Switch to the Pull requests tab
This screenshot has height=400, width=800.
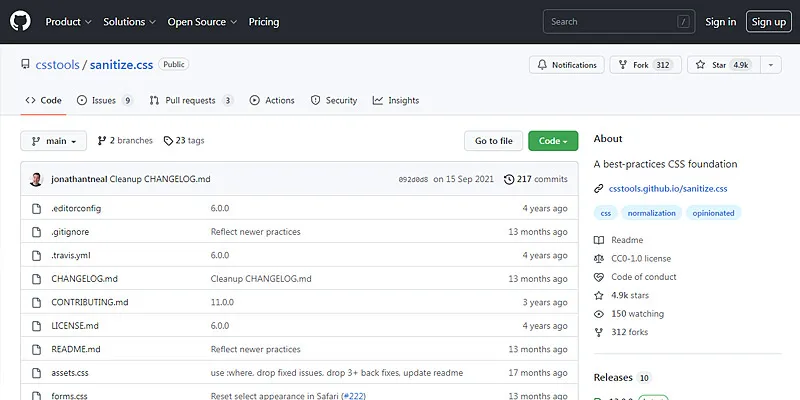(x=191, y=100)
